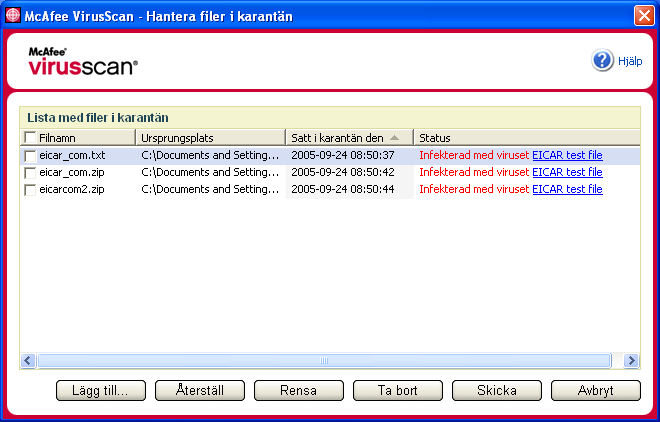Sort by the Filnamn column header
This screenshot has width=660, height=422.
[x=78, y=138]
